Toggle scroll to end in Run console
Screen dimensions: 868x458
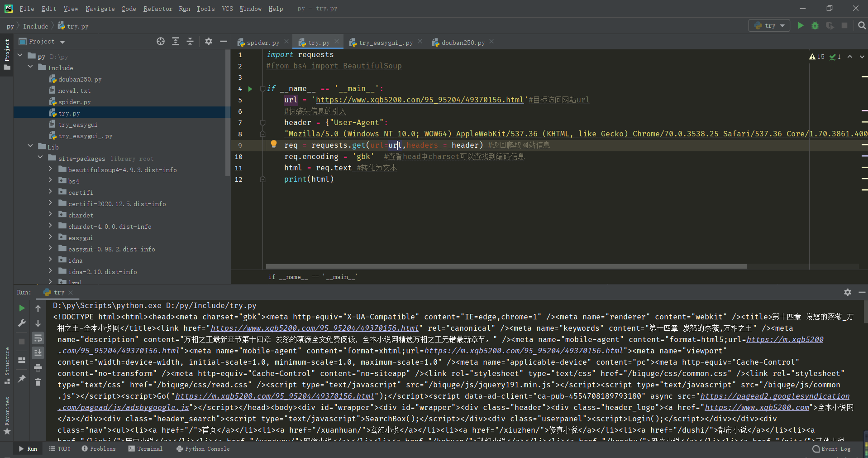(38, 352)
